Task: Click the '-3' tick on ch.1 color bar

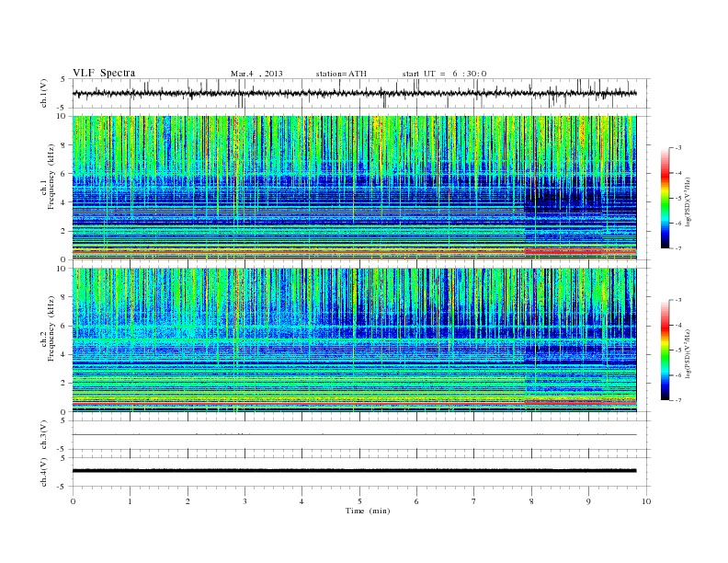Action: click(x=677, y=148)
